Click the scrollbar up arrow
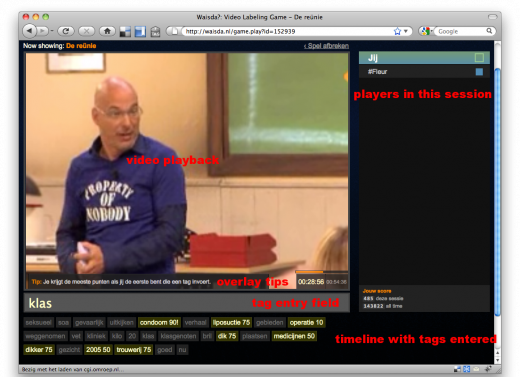The width and height of the screenshot is (520, 377). (x=497, y=353)
